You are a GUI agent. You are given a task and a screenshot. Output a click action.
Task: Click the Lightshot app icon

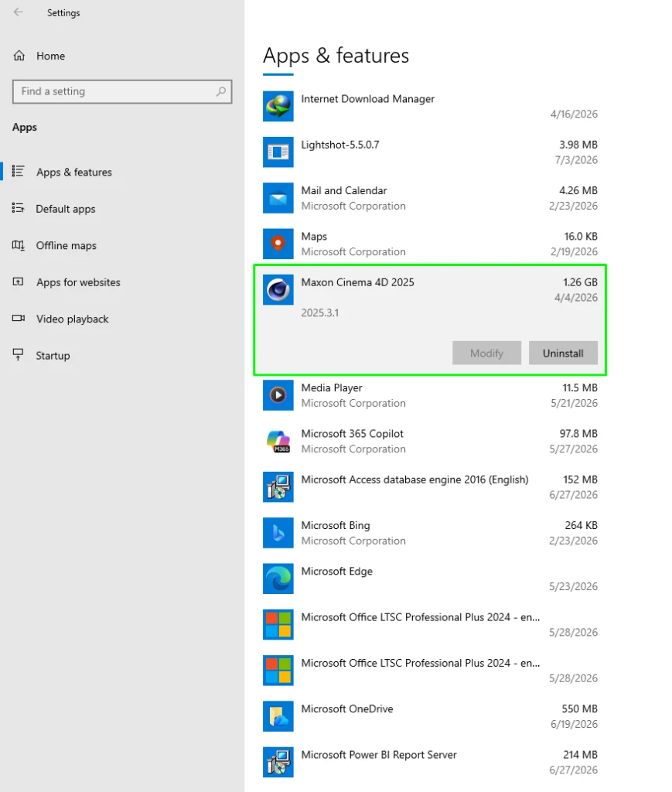(x=278, y=152)
